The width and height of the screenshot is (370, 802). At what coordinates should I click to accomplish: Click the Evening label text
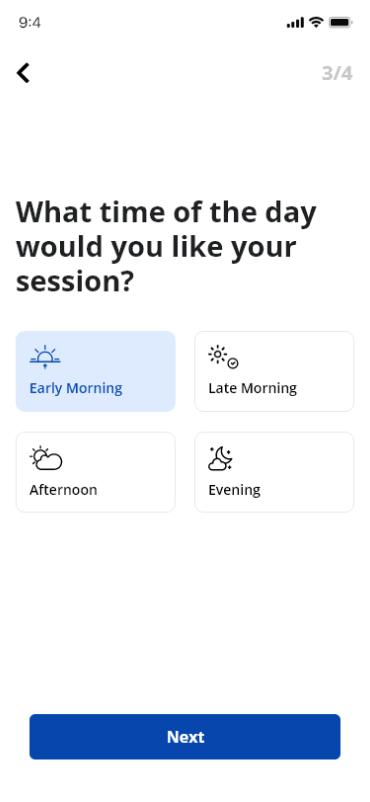coord(234,491)
